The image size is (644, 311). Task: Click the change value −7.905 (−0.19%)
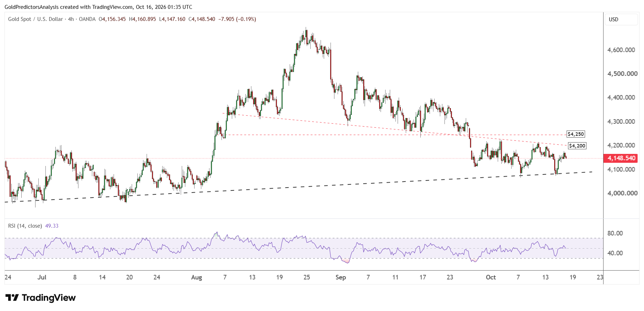pos(237,19)
